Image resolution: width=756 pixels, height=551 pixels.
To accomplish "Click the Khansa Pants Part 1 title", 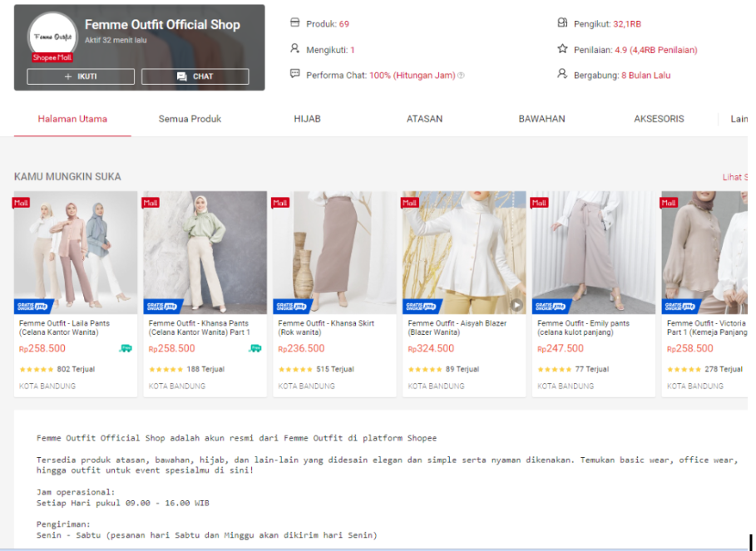I will 199,327.
